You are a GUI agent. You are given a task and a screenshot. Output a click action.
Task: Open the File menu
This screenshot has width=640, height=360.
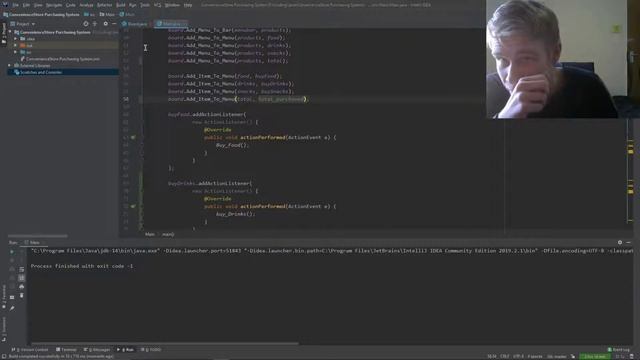click(x=16, y=5)
